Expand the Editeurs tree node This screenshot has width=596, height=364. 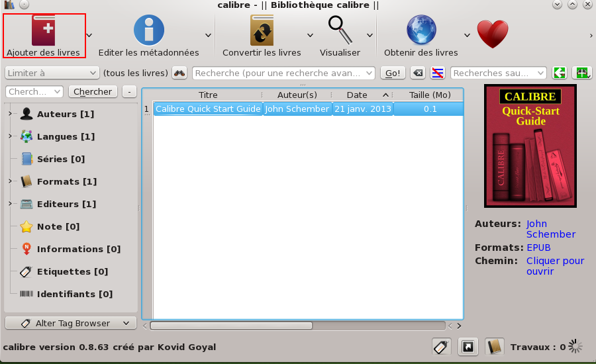pos(10,204)
